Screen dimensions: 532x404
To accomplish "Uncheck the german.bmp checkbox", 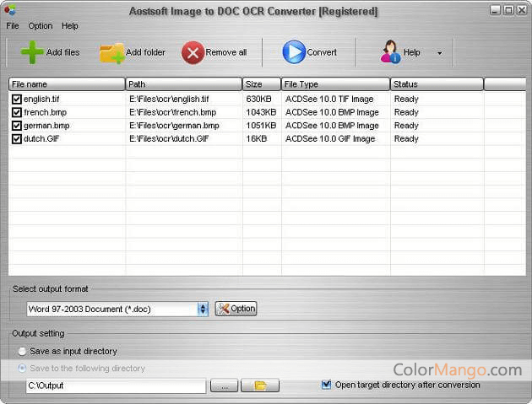I will (17, 126).
